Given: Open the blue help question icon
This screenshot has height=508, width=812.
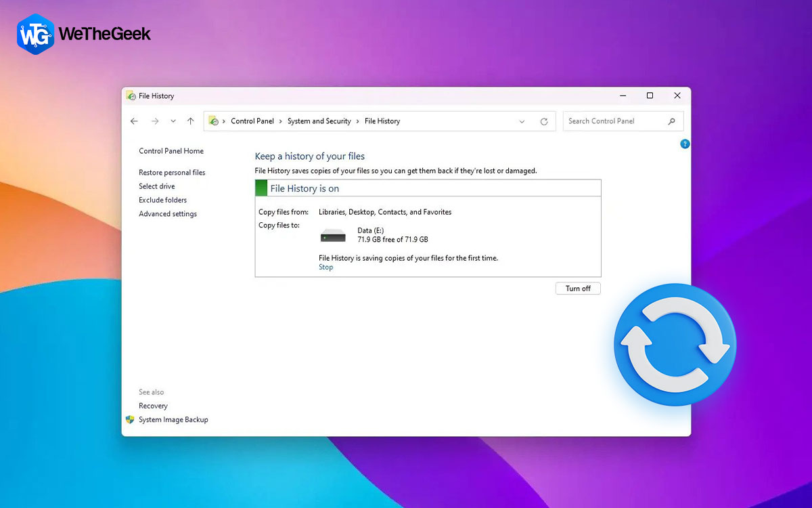Looking at the screenshot, I should click(685, 144).
